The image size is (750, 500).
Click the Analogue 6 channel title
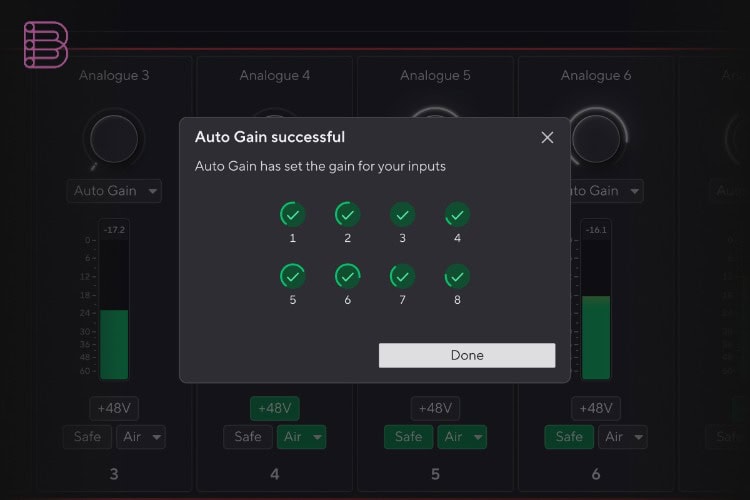[596, 76]
